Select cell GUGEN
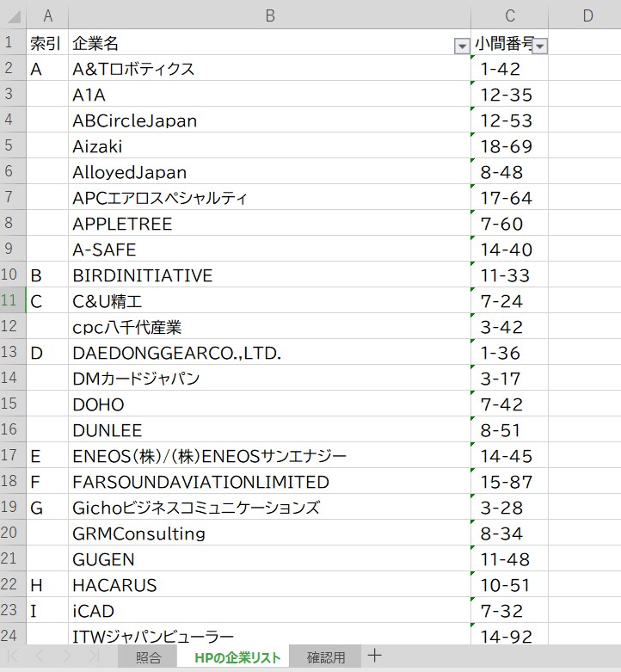Screen dimensions: 621x672 click(270, 558)
